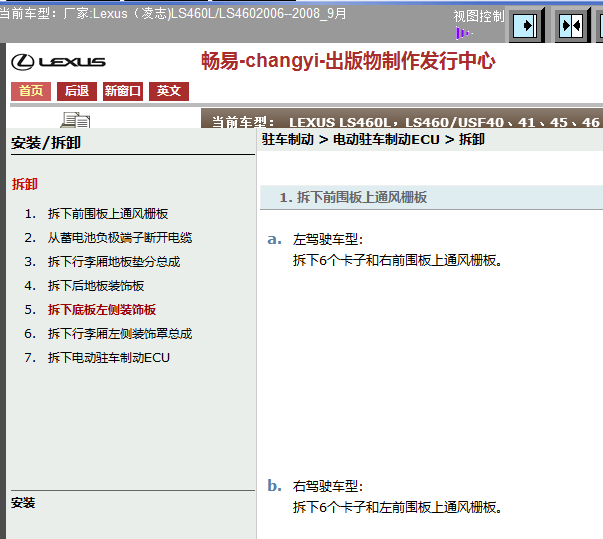Screen dimensions: 603x539
Task: Click the top 当前车型 厂家:Lexus title text
Action: [173, 14]
